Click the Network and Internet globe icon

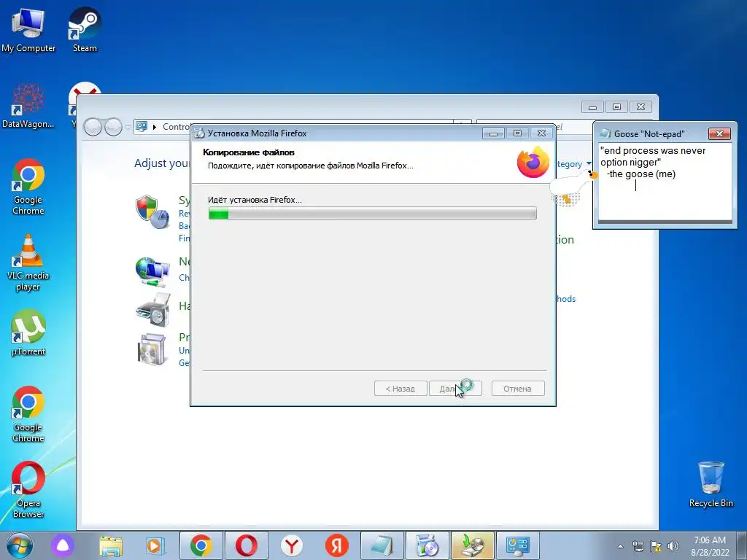pos(152,271)
